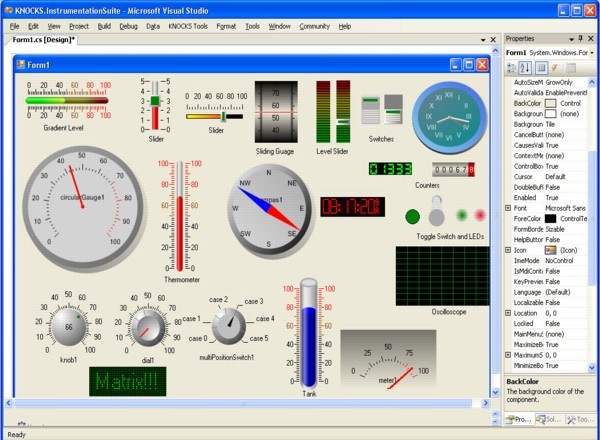
Task: Select the mechanical odometer counter
Action: click(x=453, y=169)
